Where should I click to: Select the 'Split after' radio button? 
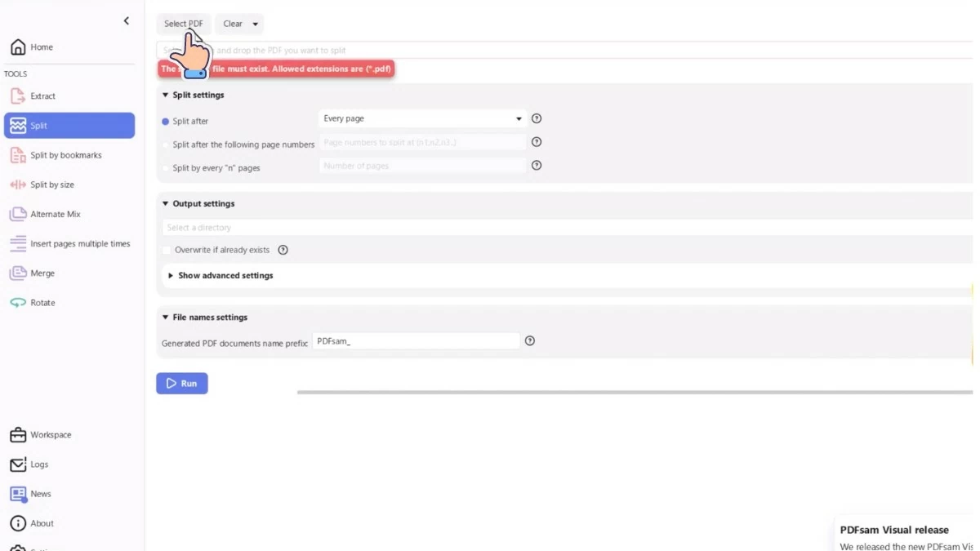pyautogui.click(x=166, y=122)
